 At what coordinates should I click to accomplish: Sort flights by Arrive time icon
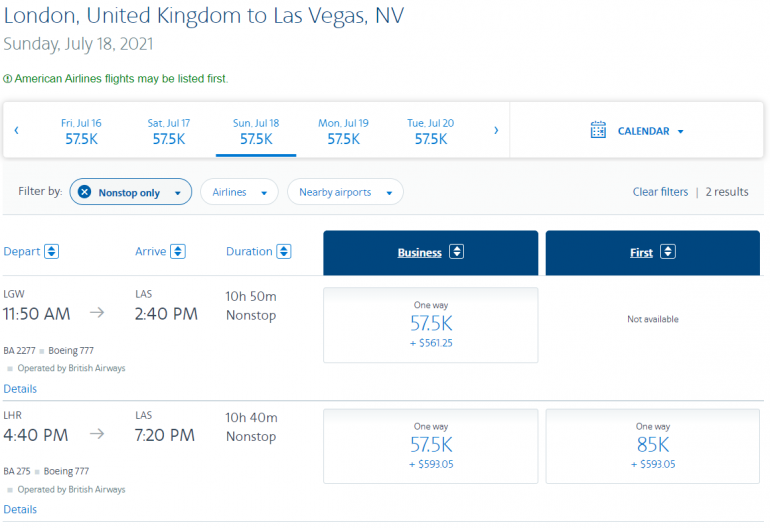[178, 252]
